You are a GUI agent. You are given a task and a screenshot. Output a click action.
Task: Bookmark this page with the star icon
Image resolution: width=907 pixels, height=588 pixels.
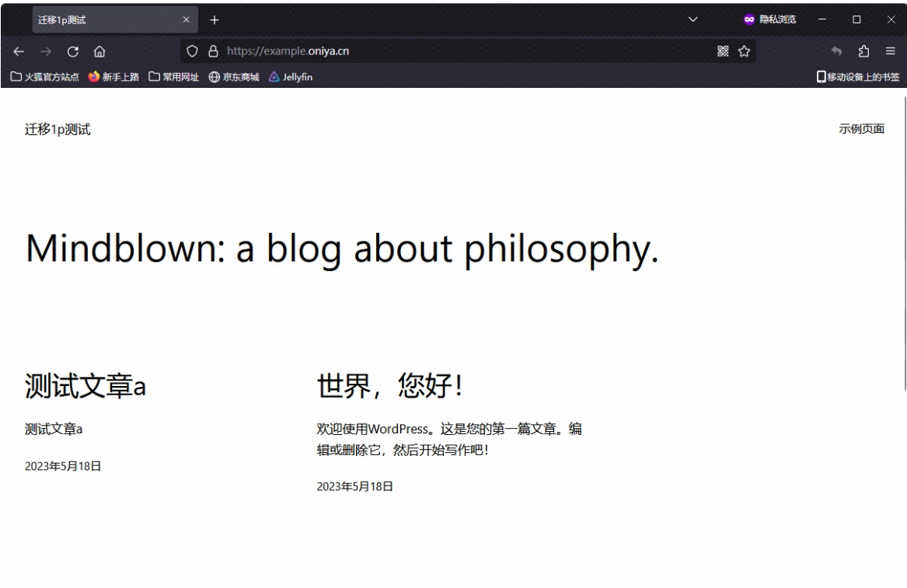744,52
